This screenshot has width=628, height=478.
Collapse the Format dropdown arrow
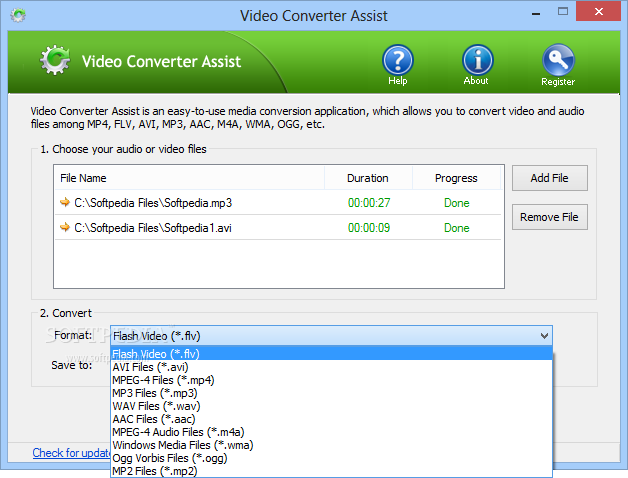click(544, 336)
